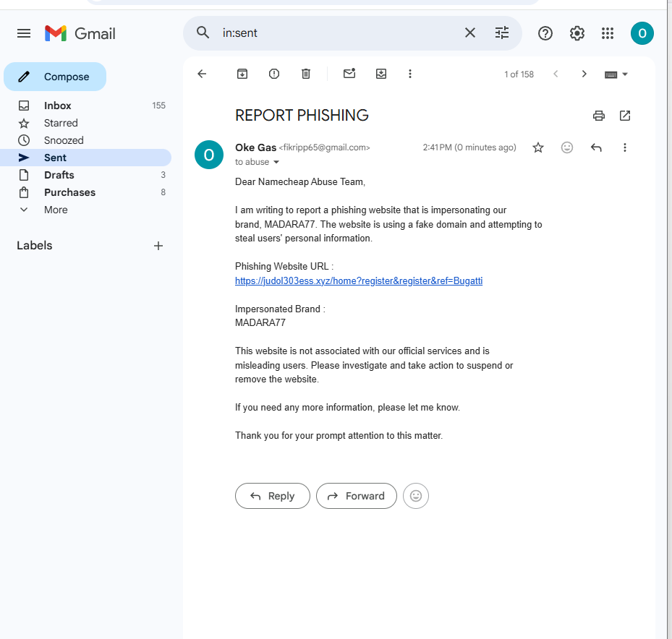Viewport: 672px width, 639px height.
Task: Open the Google apps grid
Action: (x=608, y=33)
